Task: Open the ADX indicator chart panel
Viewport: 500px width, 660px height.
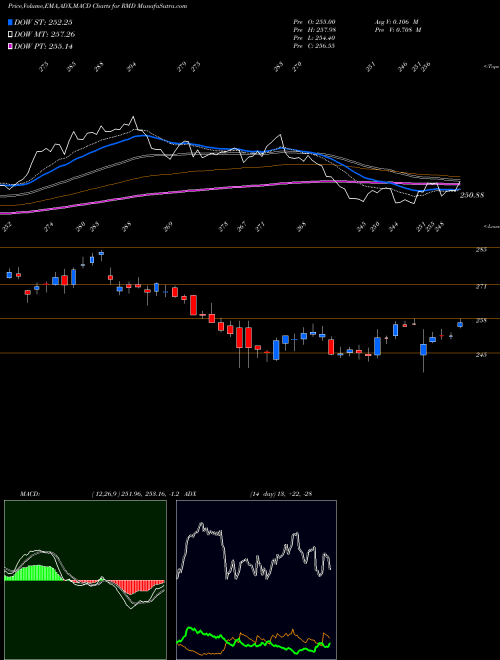Action: 257,580
